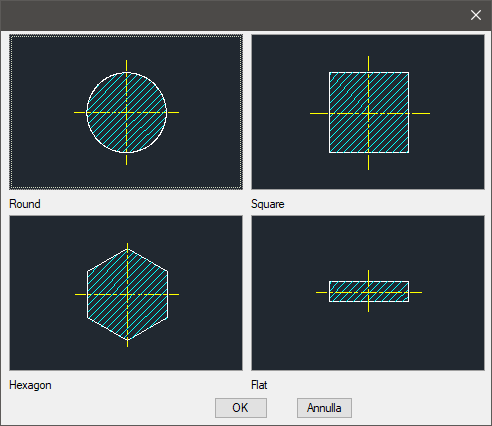Click the Hexagon label text
This screenshot has width=492, height=426.
30,385
